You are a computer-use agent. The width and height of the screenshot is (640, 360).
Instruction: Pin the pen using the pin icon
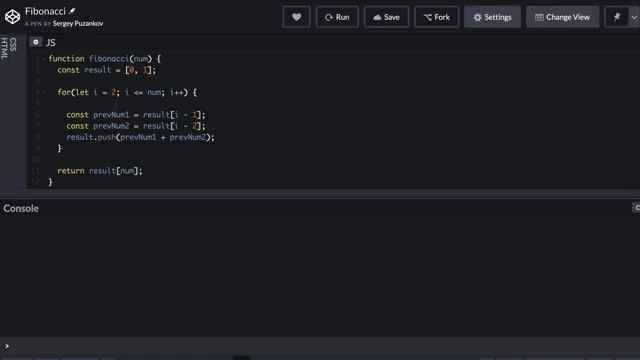tap(617, 17)
